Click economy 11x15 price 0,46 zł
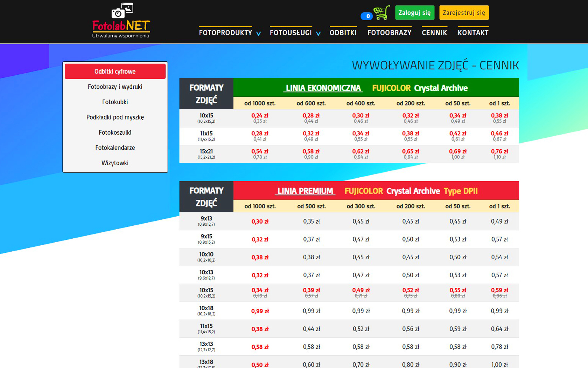The height and width of the screenshot is (368, 588). point(499,134)
